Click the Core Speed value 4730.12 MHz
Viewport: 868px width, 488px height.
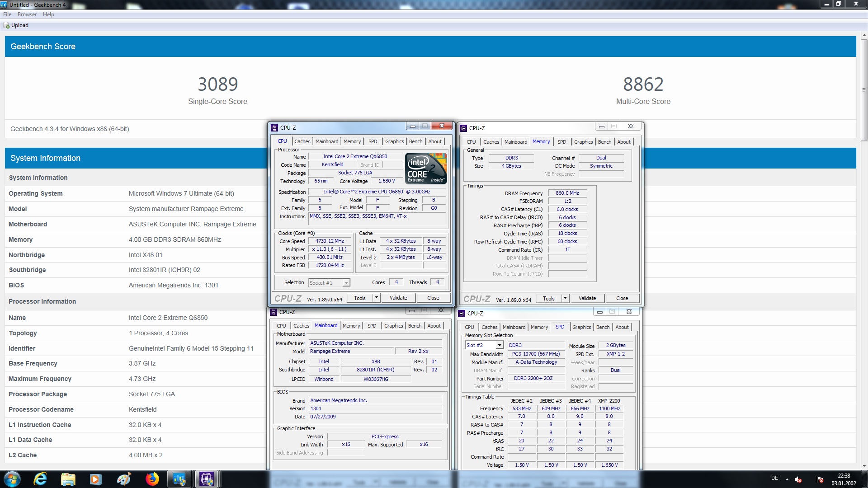pos(330,241)
